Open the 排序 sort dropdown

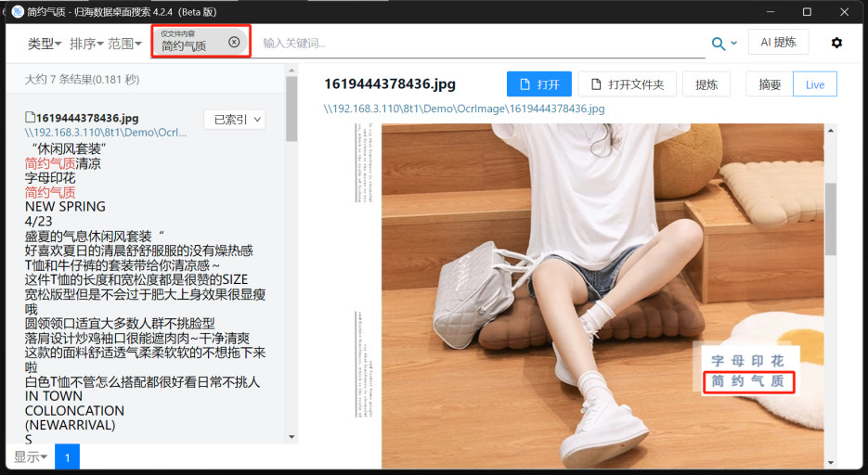pos(86,44)
